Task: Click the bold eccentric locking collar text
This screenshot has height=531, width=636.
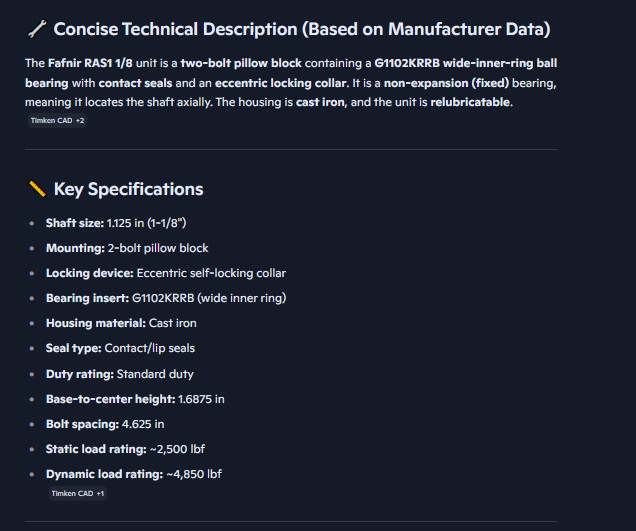Action: (x=282, y=83)
